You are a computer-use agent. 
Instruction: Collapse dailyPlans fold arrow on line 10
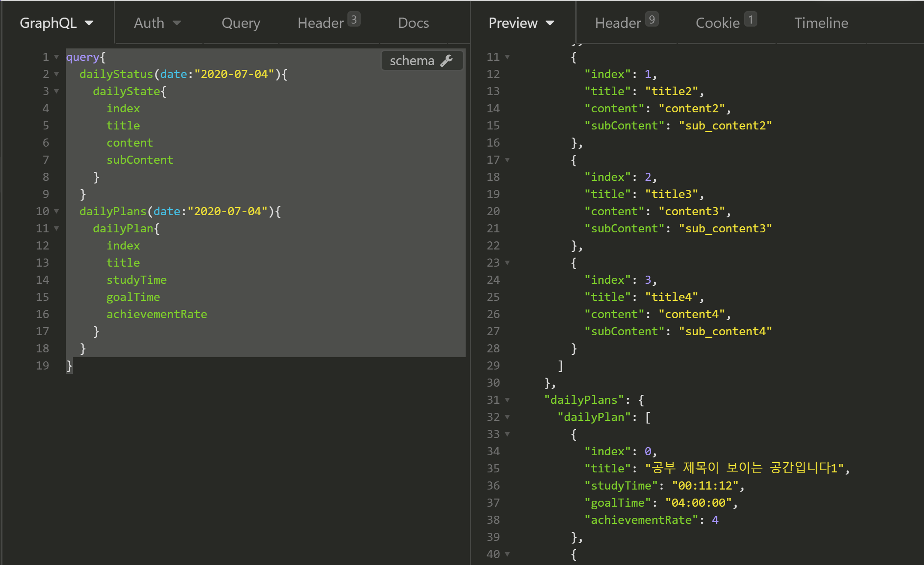click(x=56, y=211)
